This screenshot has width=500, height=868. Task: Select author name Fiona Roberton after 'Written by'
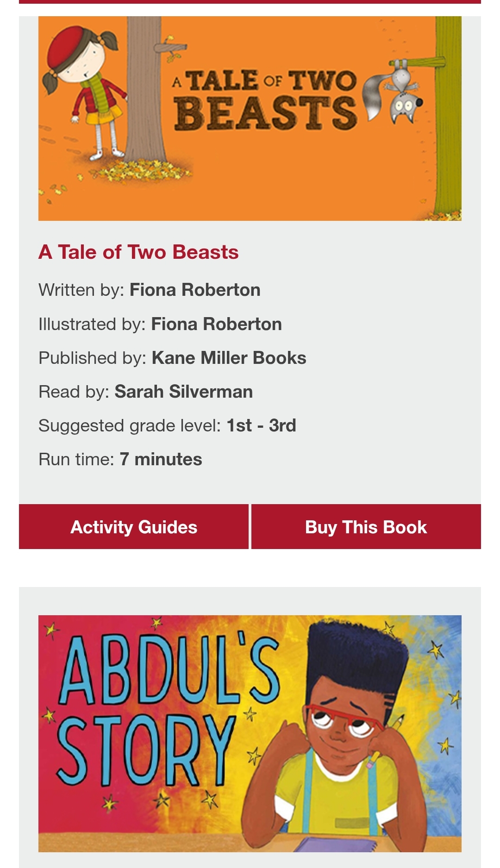pos(195,290)
